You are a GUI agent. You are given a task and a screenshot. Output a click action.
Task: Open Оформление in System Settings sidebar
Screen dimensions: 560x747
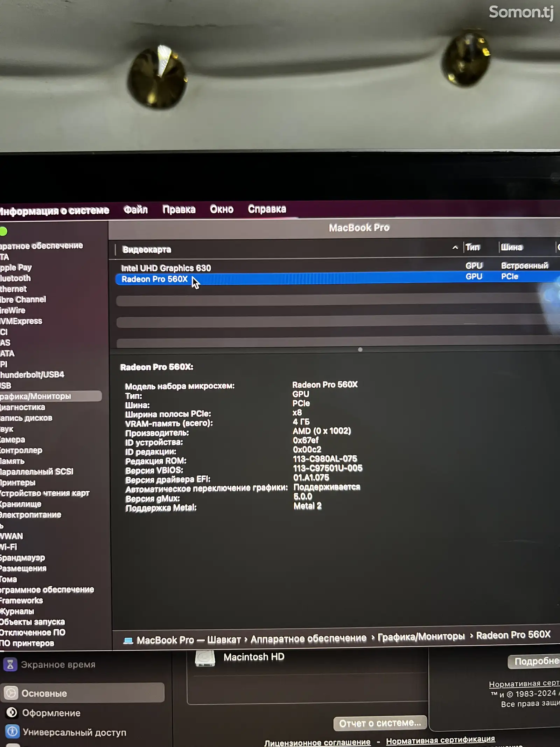click(43, 713)
